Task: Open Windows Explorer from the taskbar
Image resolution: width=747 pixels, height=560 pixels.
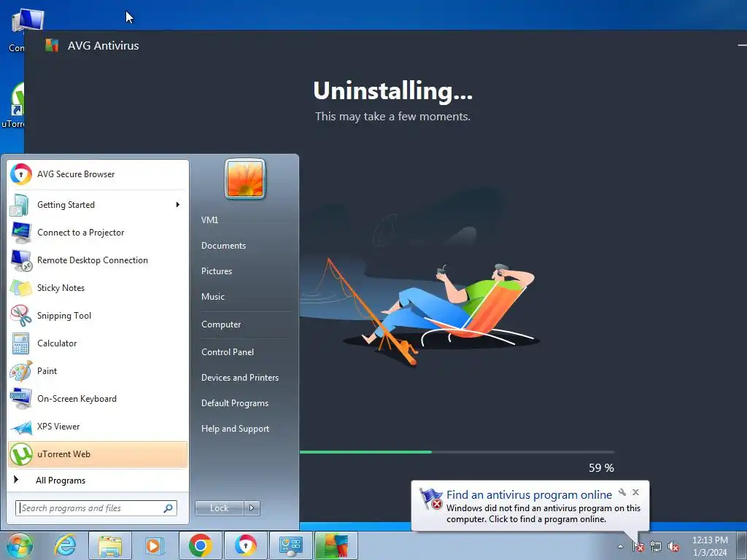Action: pos(110,545)
